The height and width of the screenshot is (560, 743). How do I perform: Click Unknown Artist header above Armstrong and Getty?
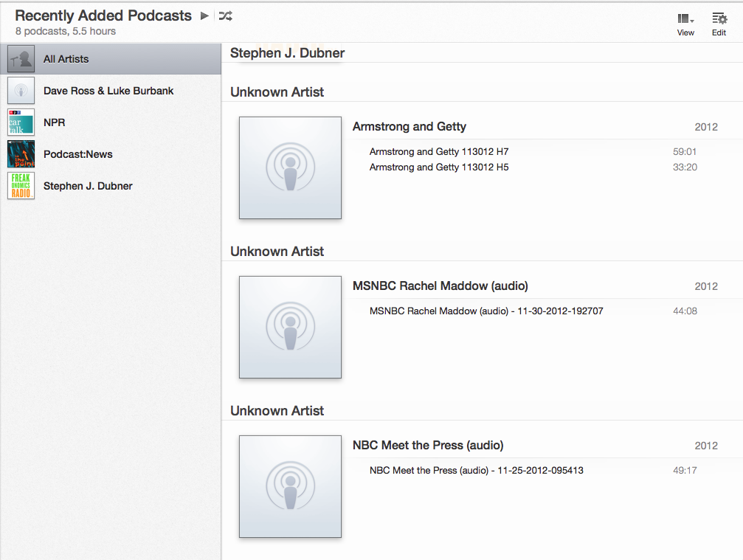click(x=277, y=92)
